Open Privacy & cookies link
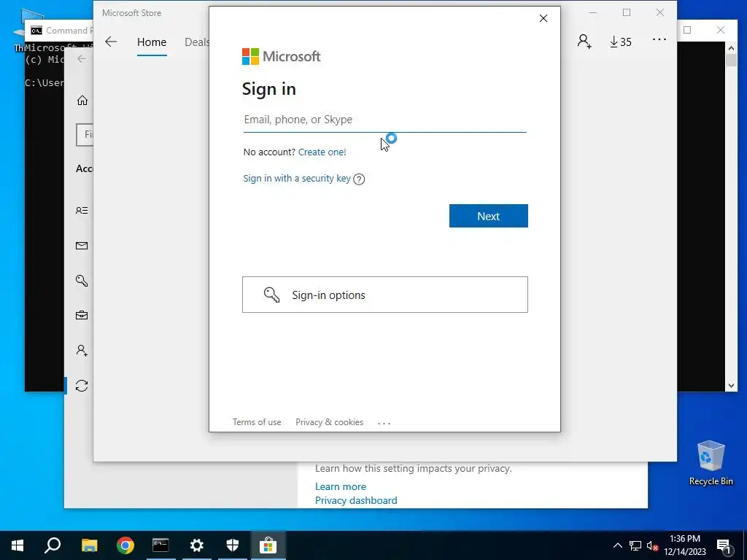The width and height of the screenshot is (747, 560). coord(329,422)
